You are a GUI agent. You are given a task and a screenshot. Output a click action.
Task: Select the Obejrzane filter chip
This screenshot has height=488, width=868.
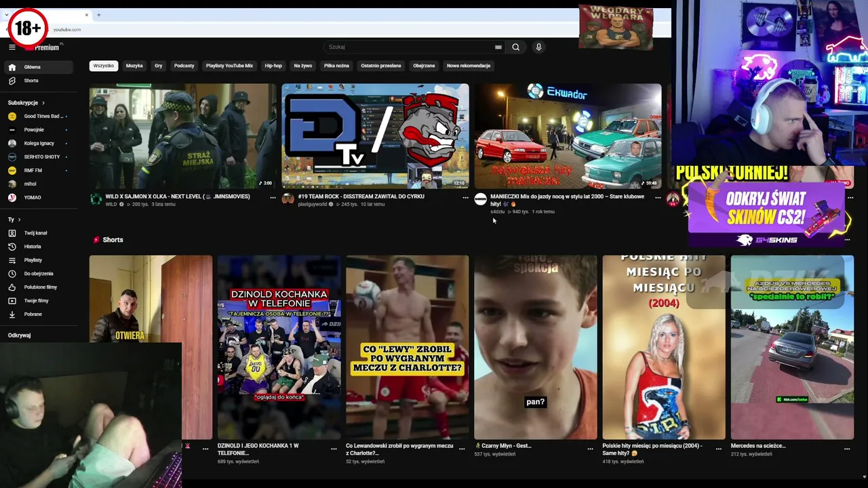pos(424,66)
